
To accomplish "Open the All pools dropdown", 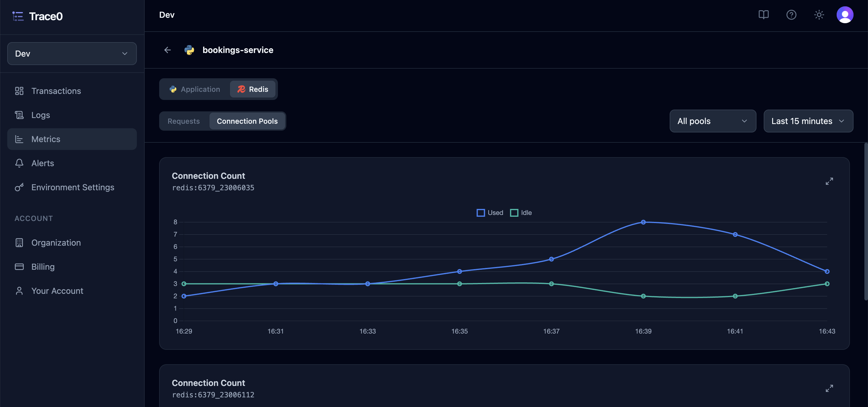I will click(x=713, y=121).
